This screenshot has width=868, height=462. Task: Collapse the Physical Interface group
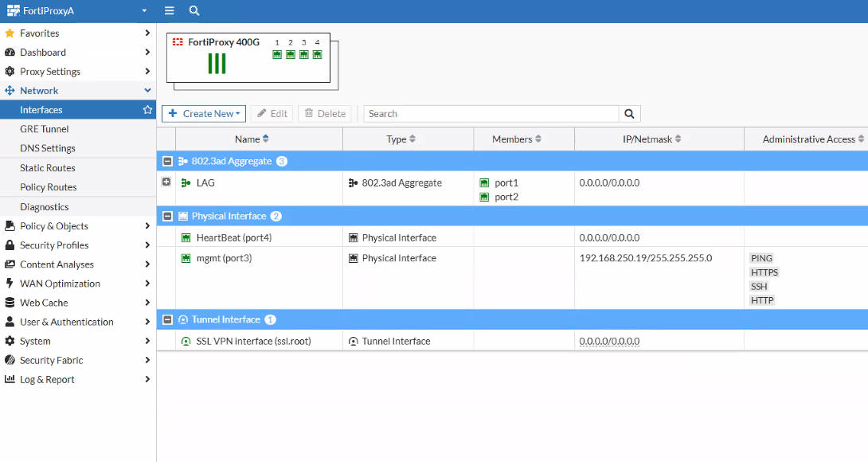[167, 216]
